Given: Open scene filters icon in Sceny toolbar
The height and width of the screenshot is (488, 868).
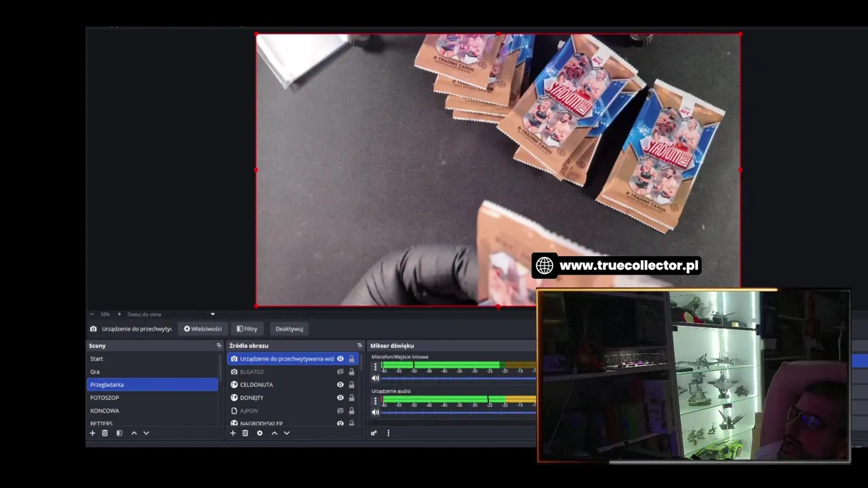Looking at the screenshot, I should (119, 433).
